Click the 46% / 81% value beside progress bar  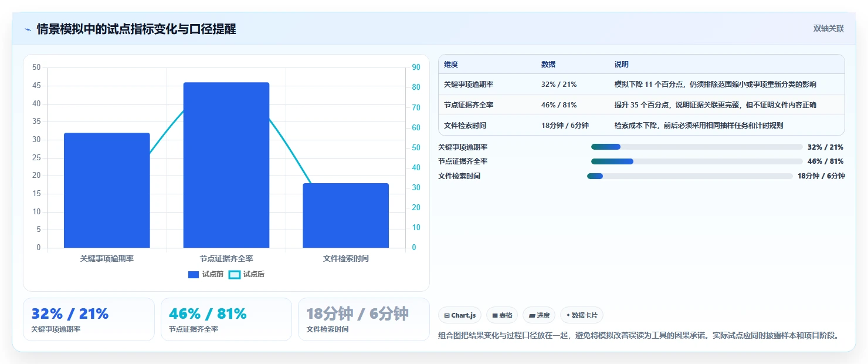(x=825, y=161)
